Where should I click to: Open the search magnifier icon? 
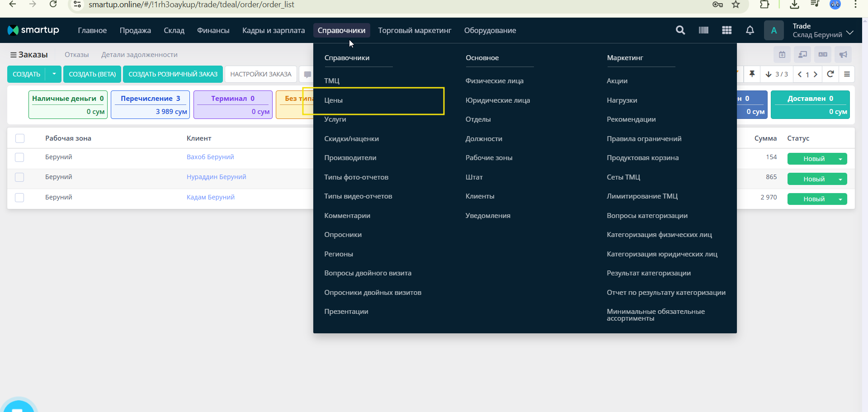tap(680, 30)
